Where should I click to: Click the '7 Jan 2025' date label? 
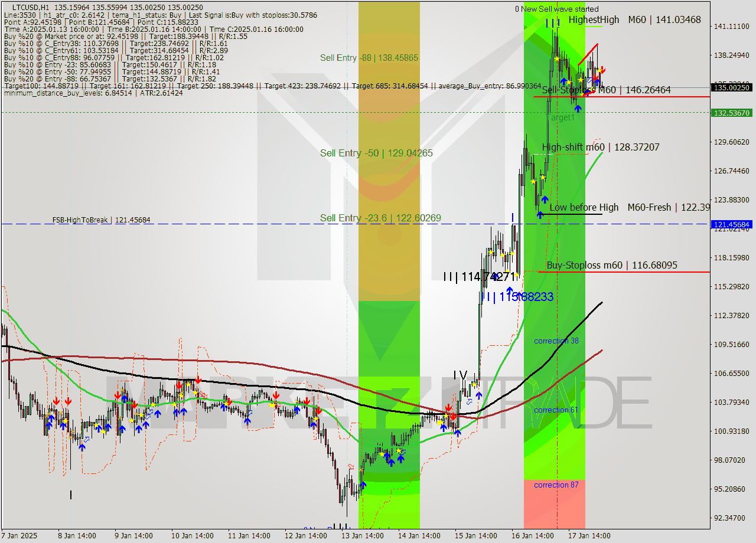pyautogui.click(x=19, y=536)
